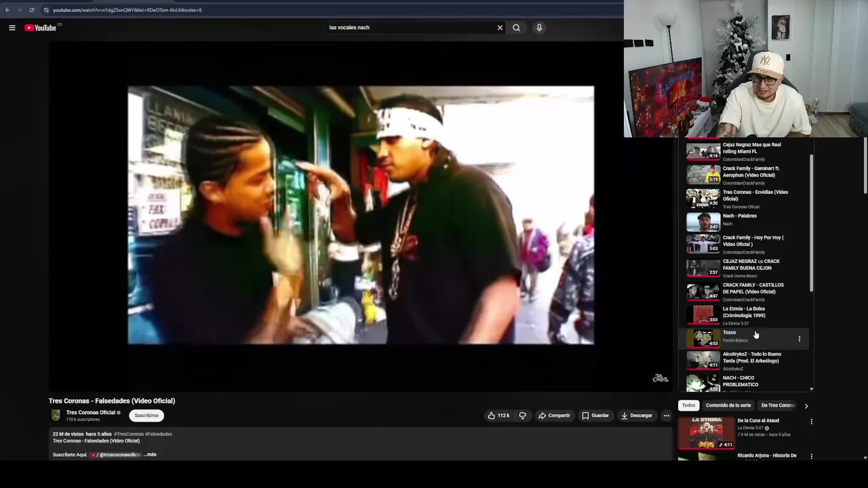868x488 pixels.
Task: Clear the search box with the X
Action: pos(500,28)
